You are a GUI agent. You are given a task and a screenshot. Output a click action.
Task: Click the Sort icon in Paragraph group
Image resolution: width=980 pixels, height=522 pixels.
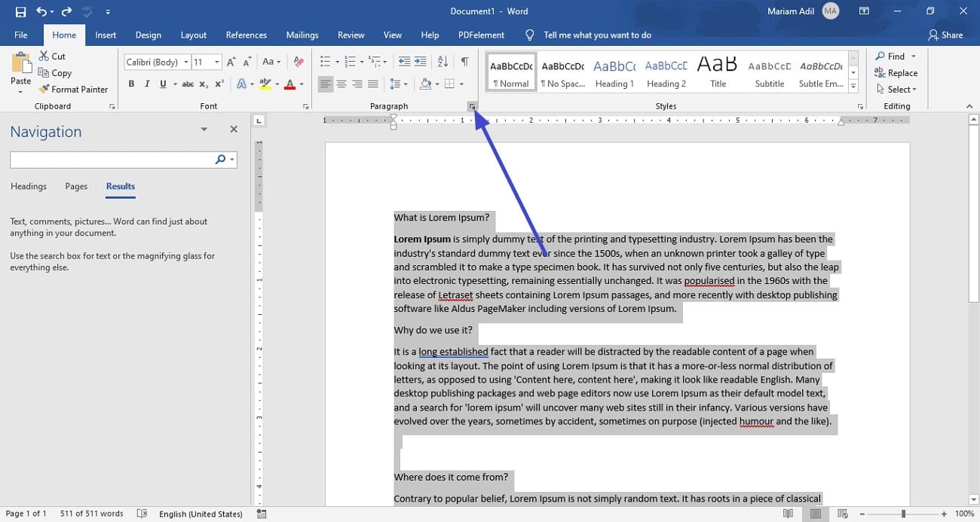coord(441,61)
